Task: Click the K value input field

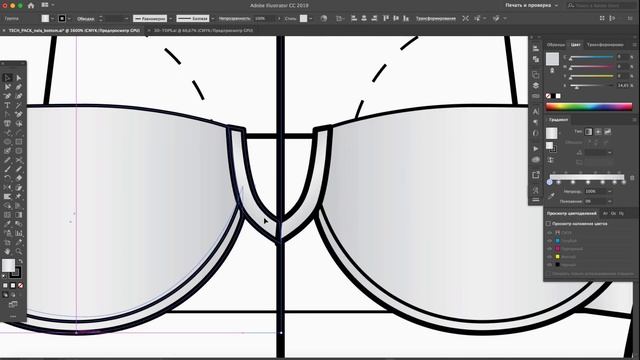Action: click(623, 86)
